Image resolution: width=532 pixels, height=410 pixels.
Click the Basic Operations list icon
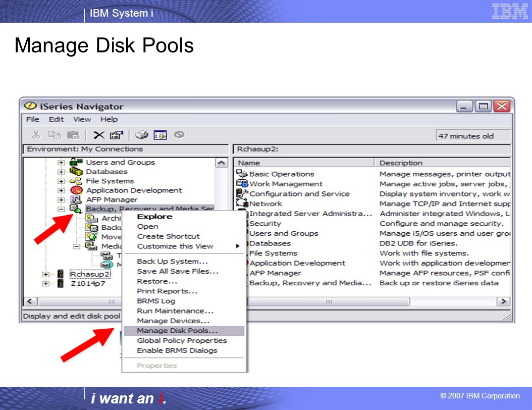(242, 174)
